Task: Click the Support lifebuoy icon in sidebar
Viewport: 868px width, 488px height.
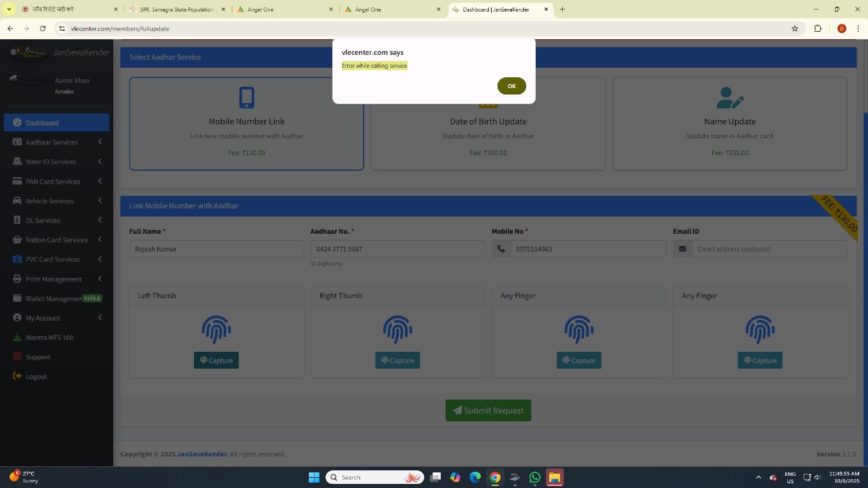Action: pos(18,357)
